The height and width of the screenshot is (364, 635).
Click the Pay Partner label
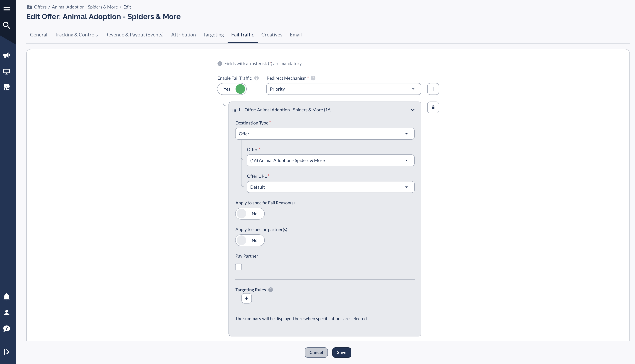coord(247,256)
